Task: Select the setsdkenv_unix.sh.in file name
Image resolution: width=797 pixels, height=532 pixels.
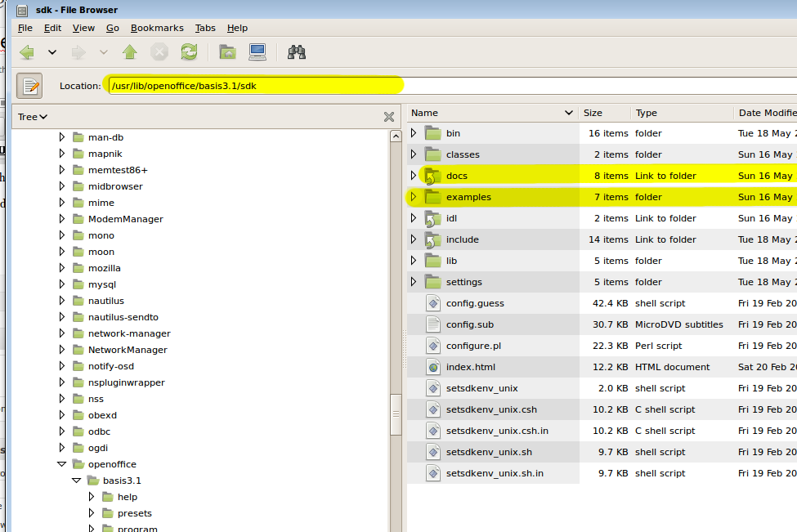Action: tap(495, 473)
